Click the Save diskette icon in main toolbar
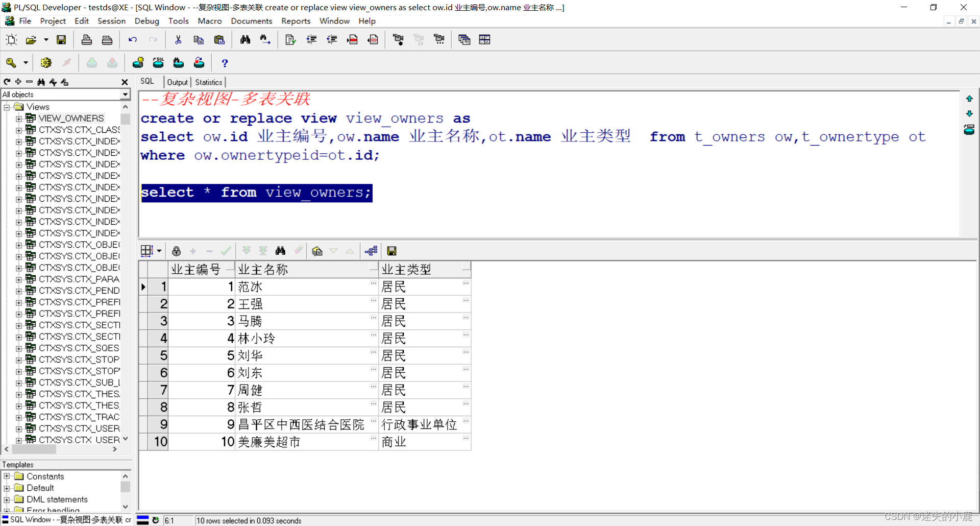 (x=61, y=40)
